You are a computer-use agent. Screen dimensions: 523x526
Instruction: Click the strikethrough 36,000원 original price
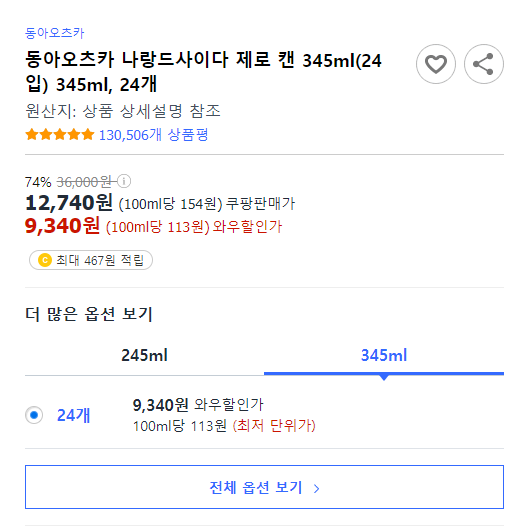tap(84, 182)
